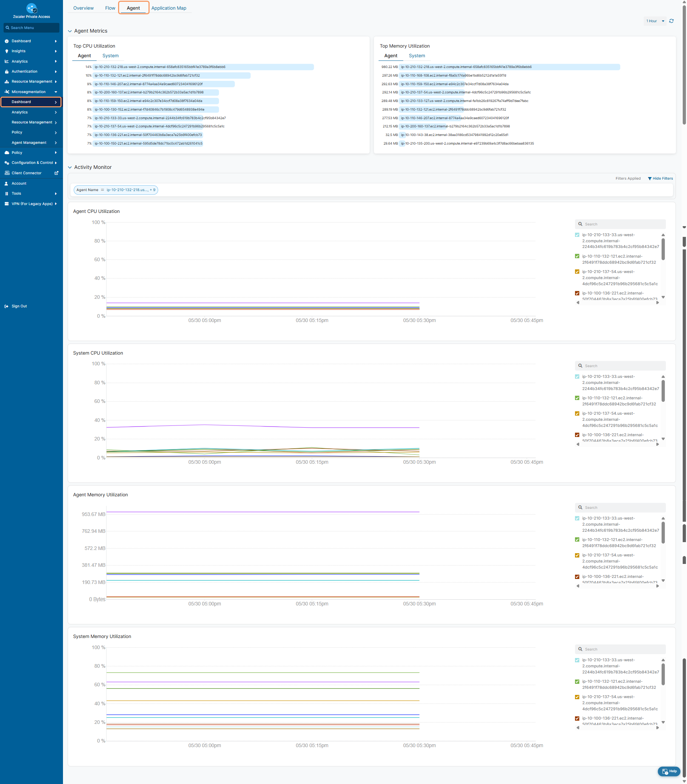
Task: Open Account in the sidebar
Action: click(x=19, y=184)
